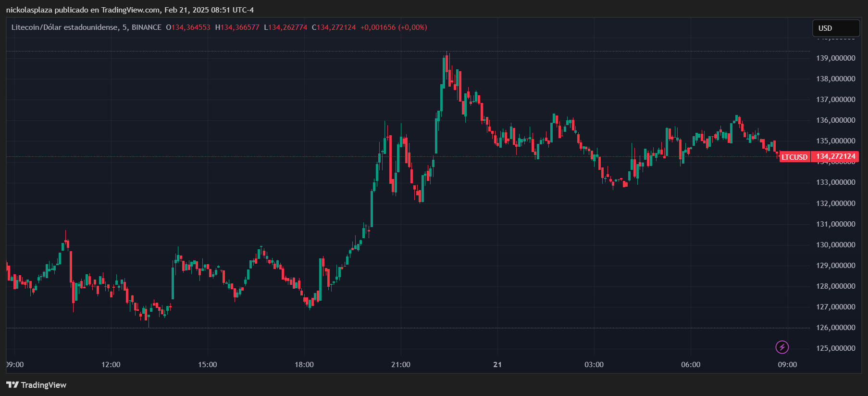
Task: Click the 21:00 time axis label
Action: pos(401,365)
